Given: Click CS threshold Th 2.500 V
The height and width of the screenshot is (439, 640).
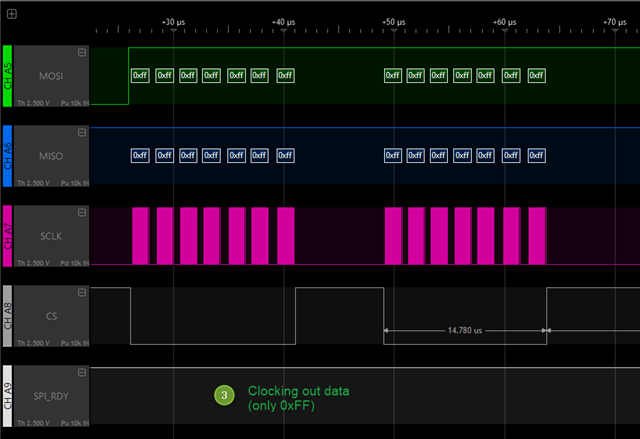Looking at the screenshot, I should click(x=33, y=343).
